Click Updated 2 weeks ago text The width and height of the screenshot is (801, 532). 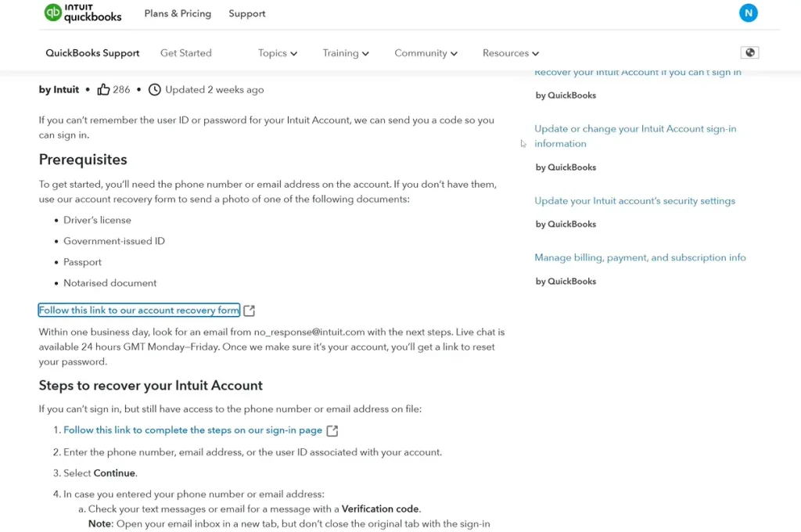pyautogui.click(x=214, y=90)
